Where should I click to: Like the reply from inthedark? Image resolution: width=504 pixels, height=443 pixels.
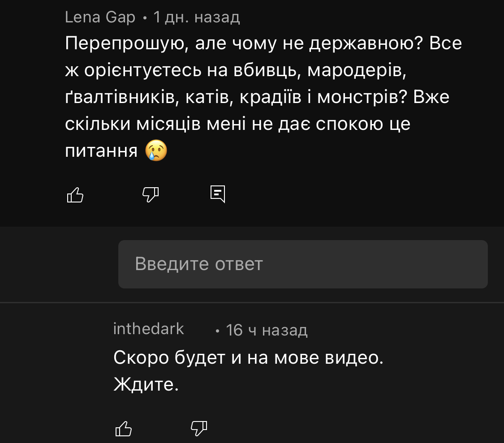point(124,429)
